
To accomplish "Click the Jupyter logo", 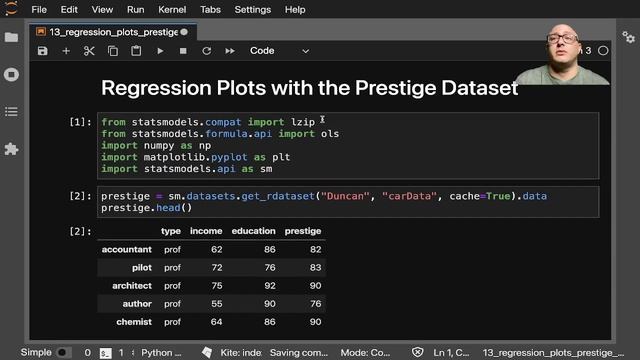I will 11,8.
